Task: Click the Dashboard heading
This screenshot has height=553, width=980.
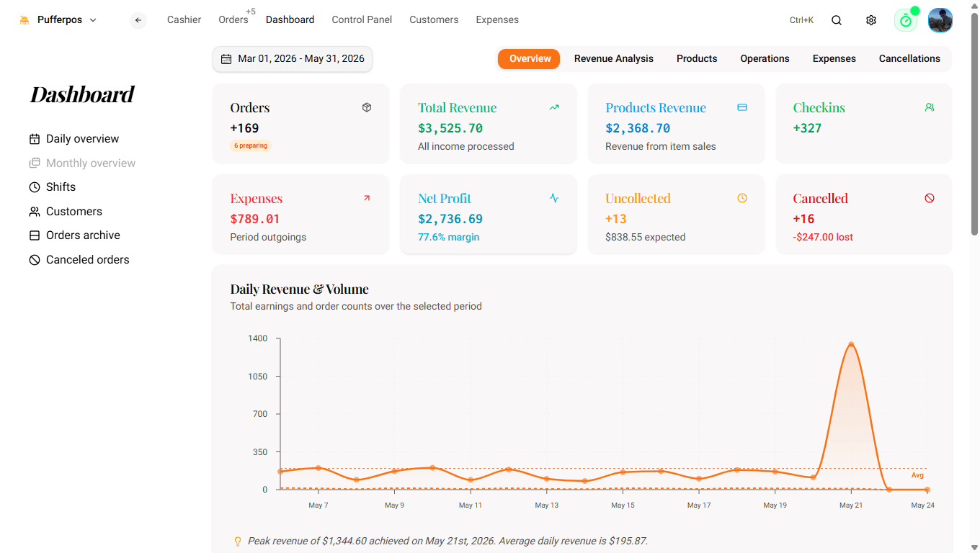Action: 82,94
